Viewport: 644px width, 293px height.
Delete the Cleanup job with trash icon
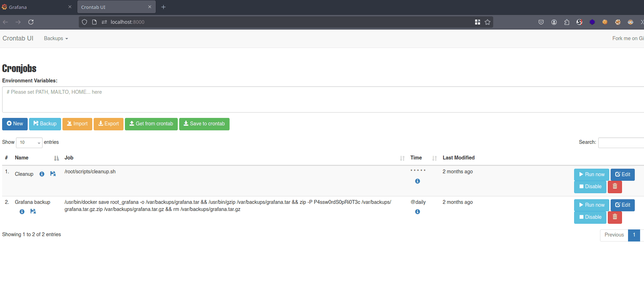615,186
